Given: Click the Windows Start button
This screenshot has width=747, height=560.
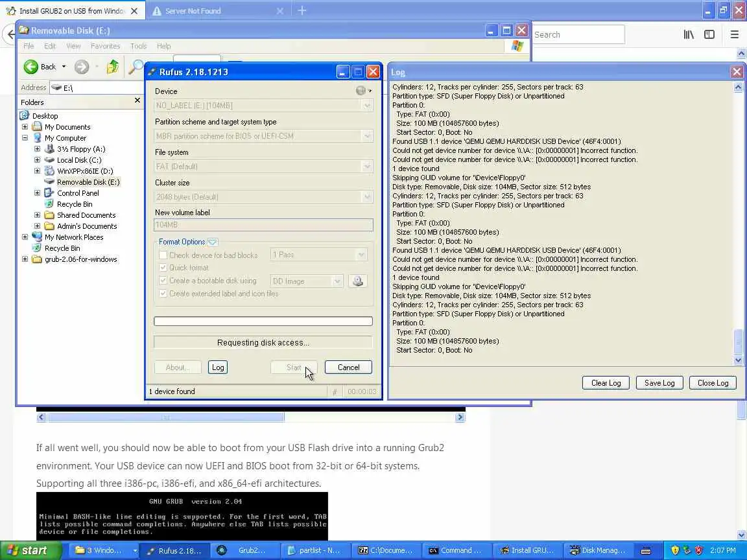Looking at the screenshot, I should (x=30, y=550).
